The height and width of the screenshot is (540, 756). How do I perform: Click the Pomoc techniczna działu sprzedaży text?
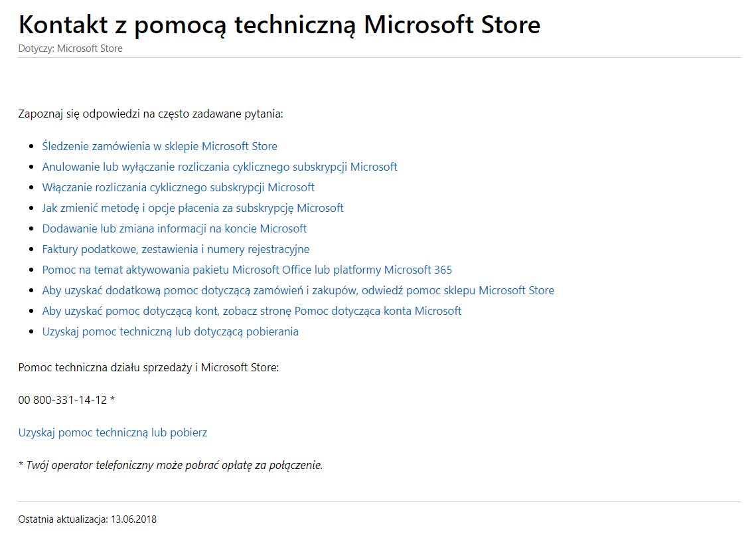click(x=149, y=367)
